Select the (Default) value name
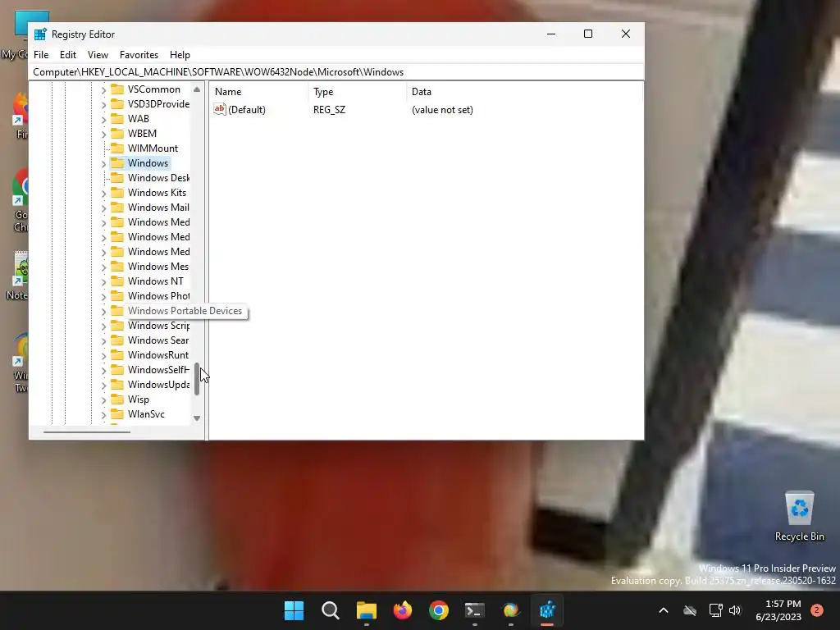Image resolution: width=840 pixels, height=630 pixels. (x=246, y=110)
